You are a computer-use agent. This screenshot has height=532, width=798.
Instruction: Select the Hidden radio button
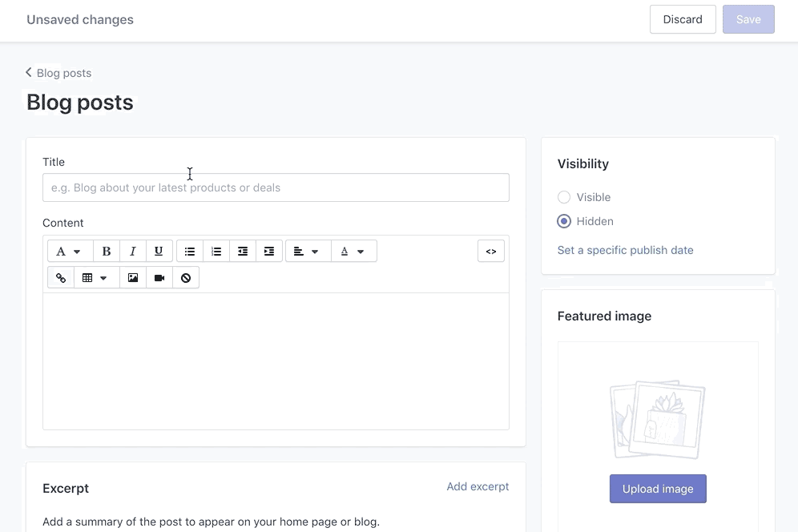tap(564, 221)
